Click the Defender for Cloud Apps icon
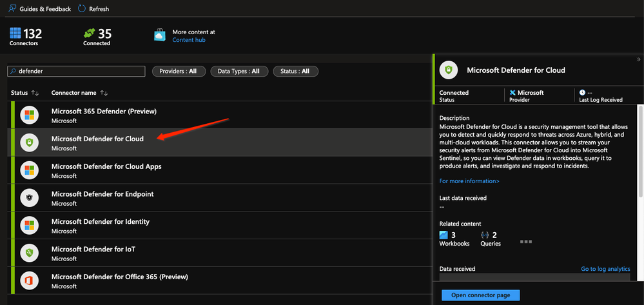This screenshot has height=305, width=644. [x=29, y=170]
